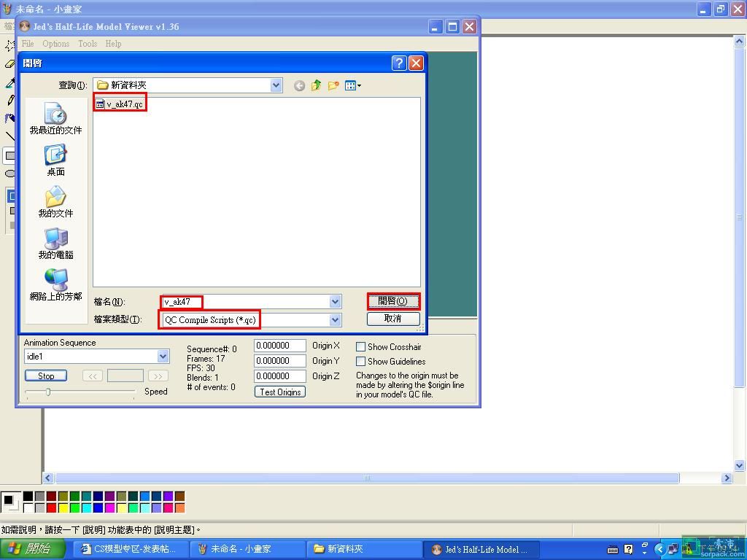Expand the Animation Sequence idle1 dropdown
This screenshot has height=560, width=747.
tap(163, 356)
